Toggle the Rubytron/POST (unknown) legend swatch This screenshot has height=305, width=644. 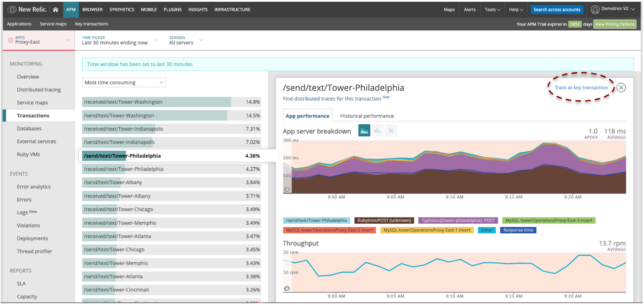384,220
